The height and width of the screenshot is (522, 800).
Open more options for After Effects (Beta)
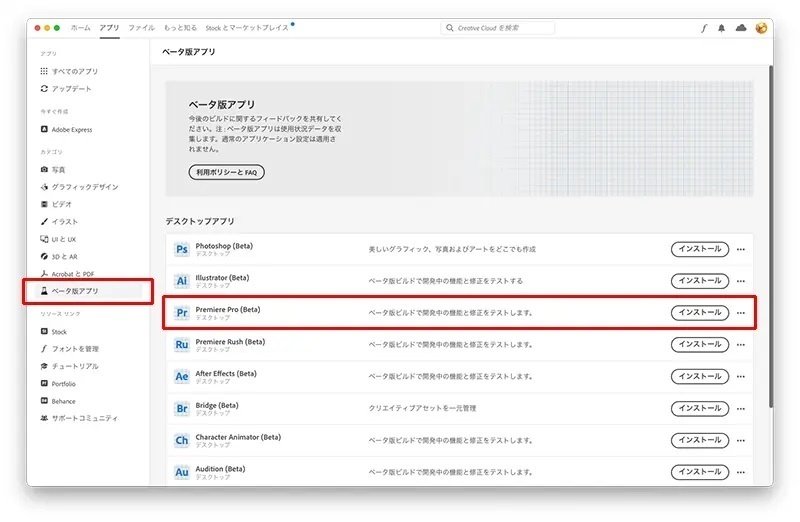pyautogui.click(x=741, y=377)
